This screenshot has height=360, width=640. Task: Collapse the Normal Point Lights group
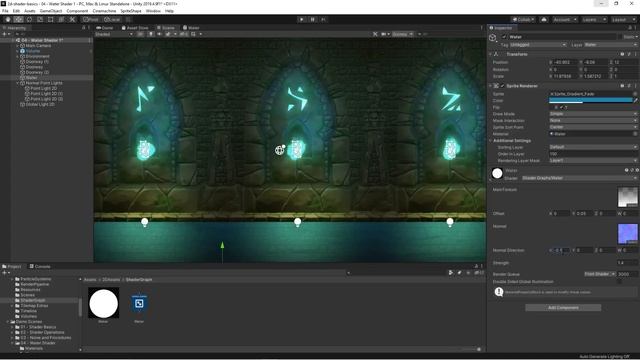point(18,83)
